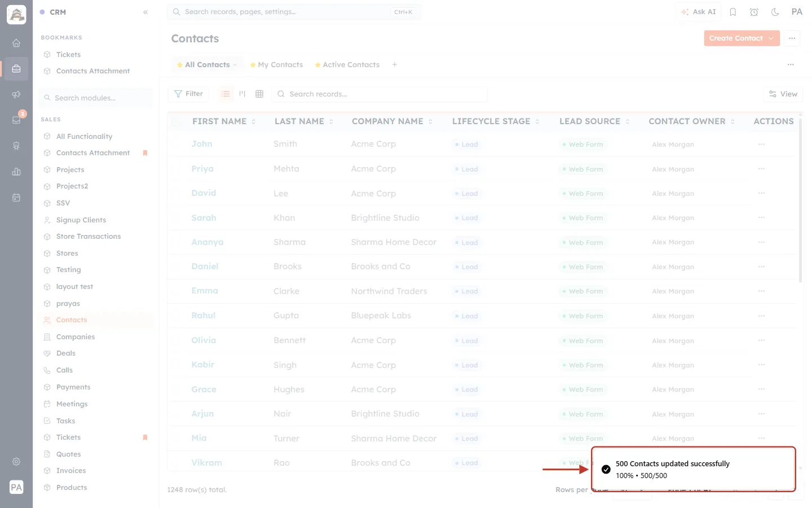This screenshot has height=508, width=812.
Task: Open the Ask AI button
Action: (x=699, y=12)
